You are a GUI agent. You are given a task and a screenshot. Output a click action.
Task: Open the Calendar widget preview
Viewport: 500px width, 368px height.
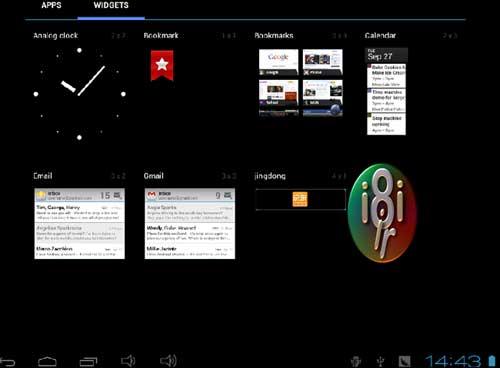(387, 91)
